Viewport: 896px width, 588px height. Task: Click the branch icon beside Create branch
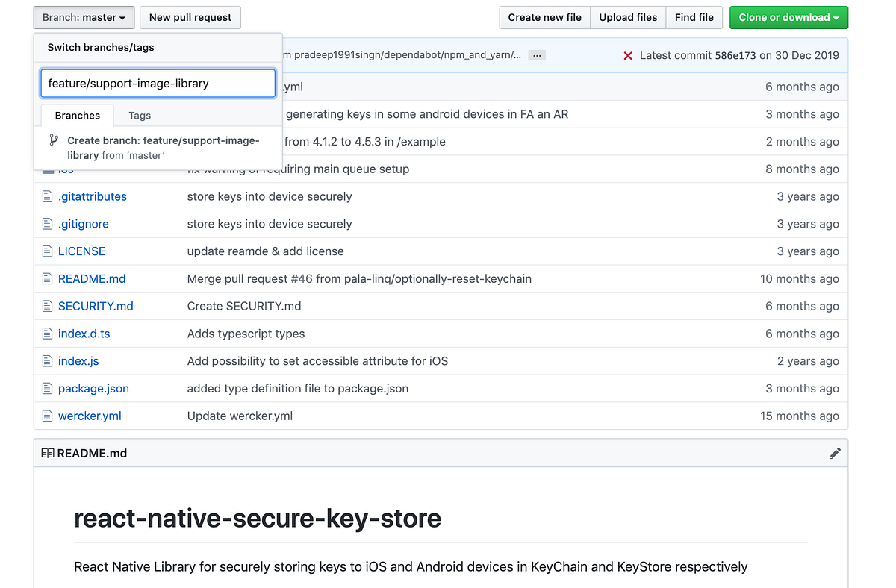[54, 140]
